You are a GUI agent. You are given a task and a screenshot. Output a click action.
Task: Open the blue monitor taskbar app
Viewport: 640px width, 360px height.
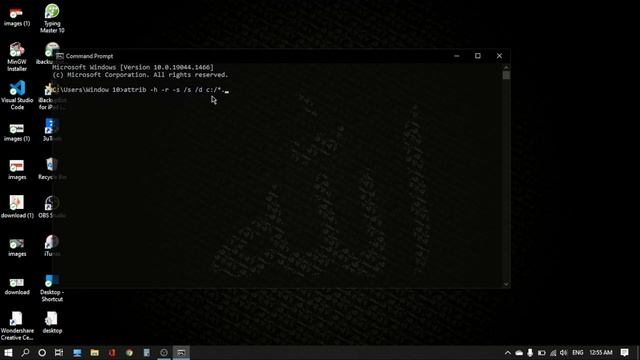77,353
